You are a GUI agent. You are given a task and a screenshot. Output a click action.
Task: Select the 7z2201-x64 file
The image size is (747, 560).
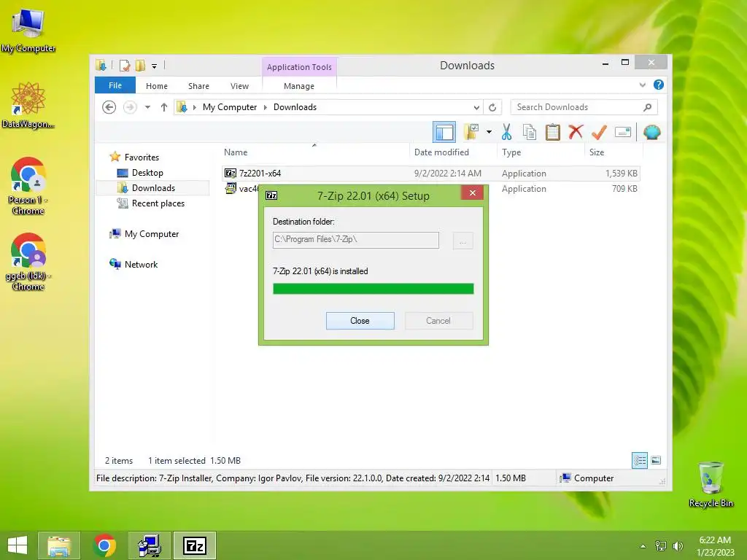tap(430, 174)
